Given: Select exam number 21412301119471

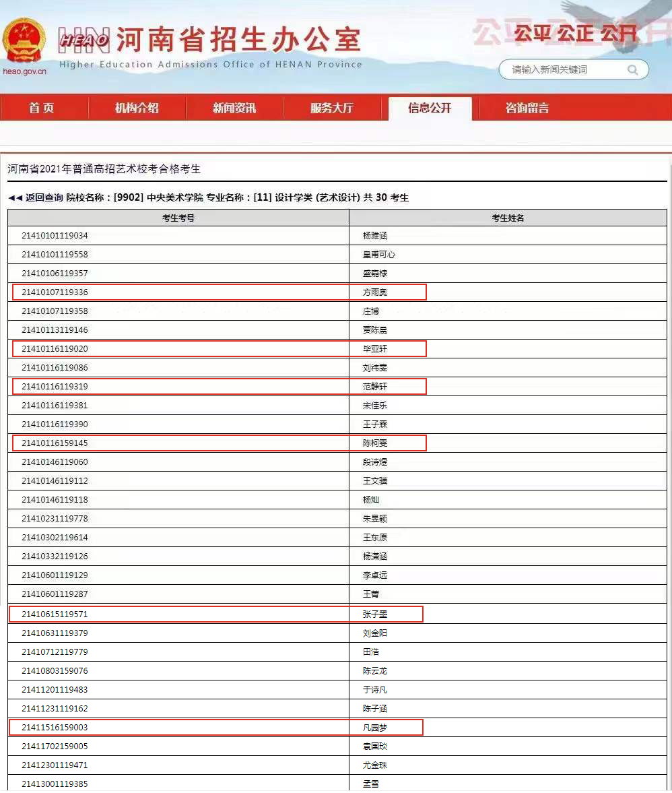Looking at the screenshot, I should click(x=55, y=765).
